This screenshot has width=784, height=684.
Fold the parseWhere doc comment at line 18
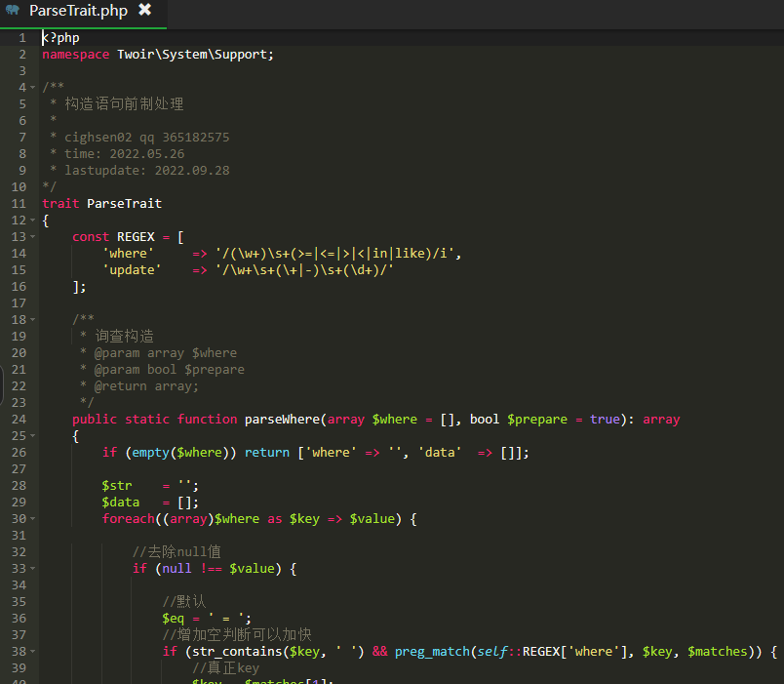(x=33, y=319)
